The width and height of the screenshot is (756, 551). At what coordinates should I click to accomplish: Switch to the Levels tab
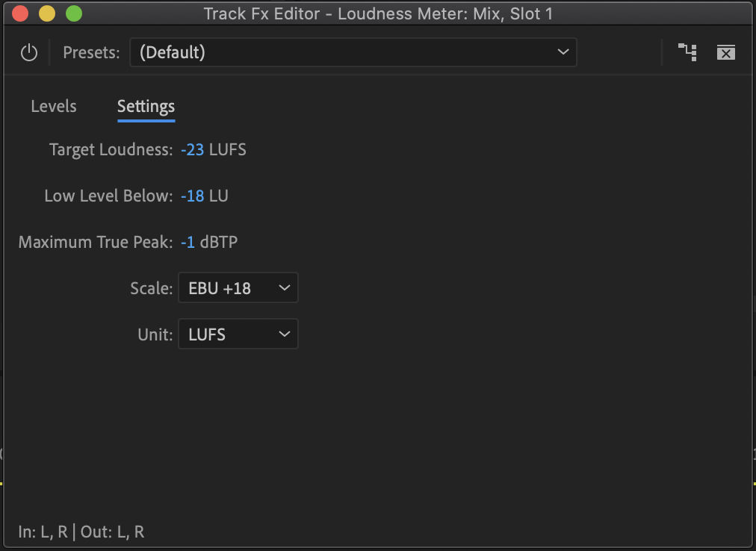tap(54, 106)
